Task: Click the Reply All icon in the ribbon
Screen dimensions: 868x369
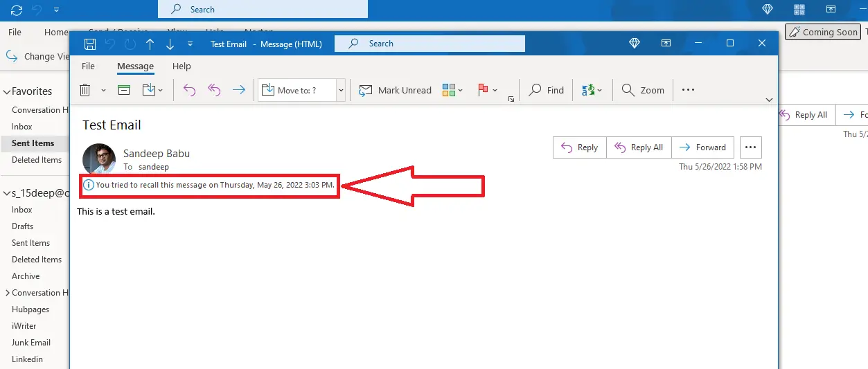Action: point(214,90)
